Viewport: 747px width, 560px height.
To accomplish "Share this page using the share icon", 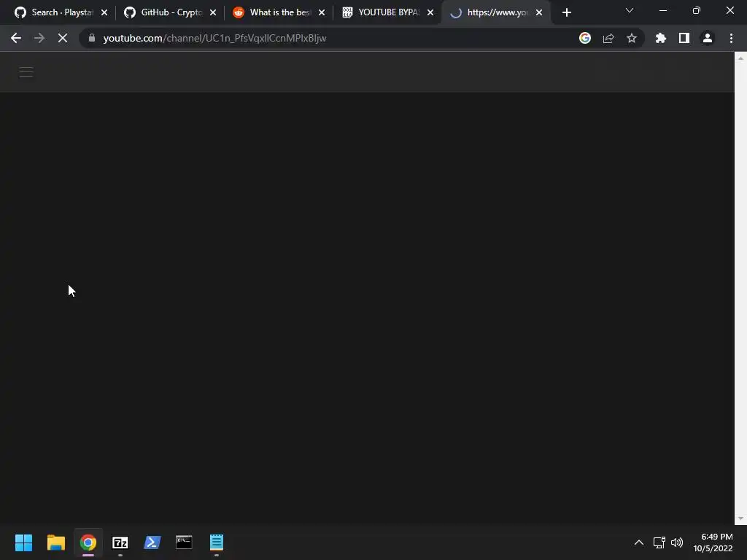I will pyautogui.click(x=608, y=38).
